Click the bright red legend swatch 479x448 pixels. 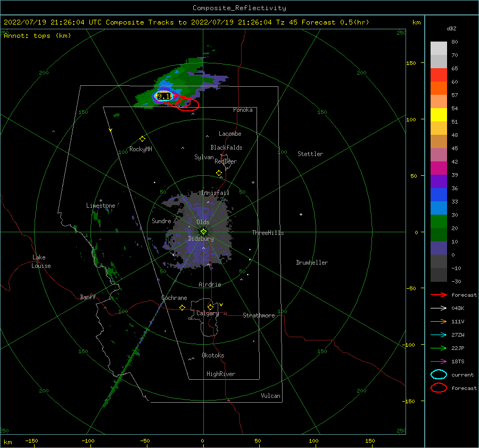coord(439,75)
